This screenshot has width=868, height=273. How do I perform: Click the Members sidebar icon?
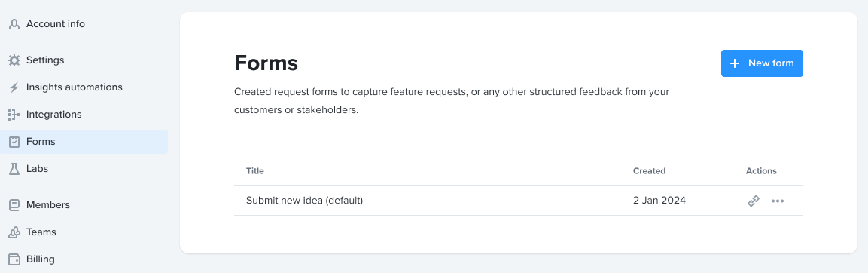tap(14, 205)
